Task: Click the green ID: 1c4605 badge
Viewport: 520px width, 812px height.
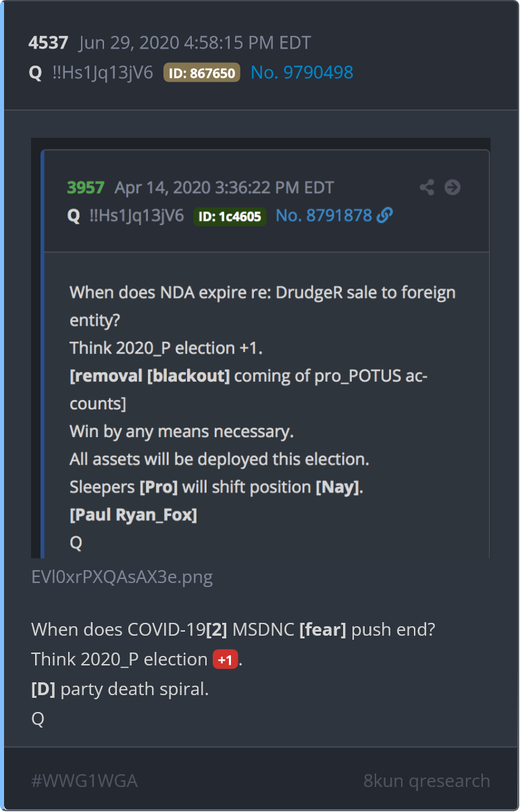Action: coord(230,216)
